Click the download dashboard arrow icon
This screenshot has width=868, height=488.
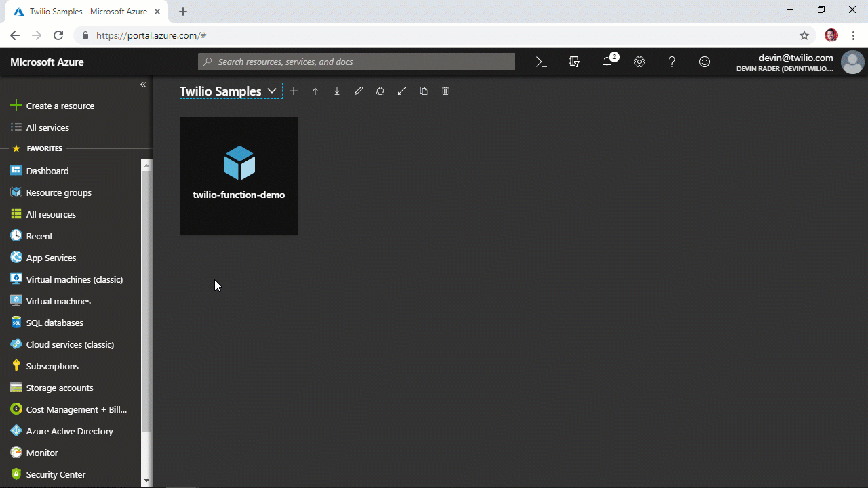[337, 91]
